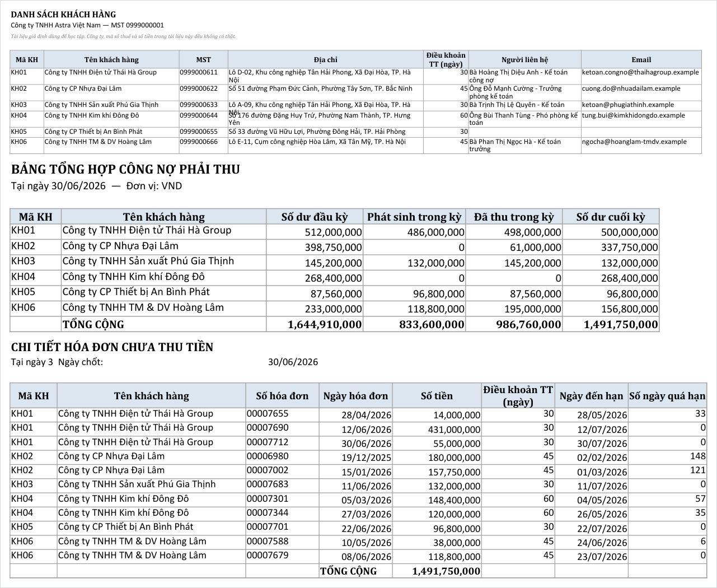Screen dimensions: 717x588
Task: Select the invoice amount 431,000,000
Action: [x=457, y=430]
